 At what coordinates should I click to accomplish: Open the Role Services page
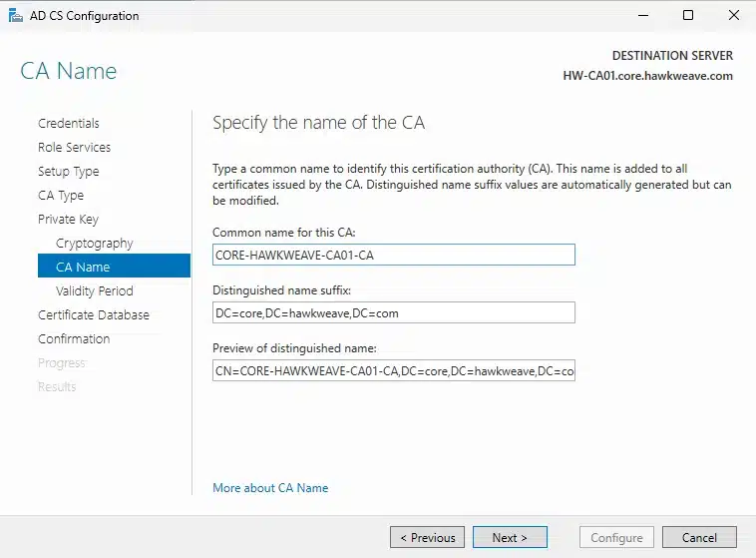pyautogui.click(x=74, y=148)
